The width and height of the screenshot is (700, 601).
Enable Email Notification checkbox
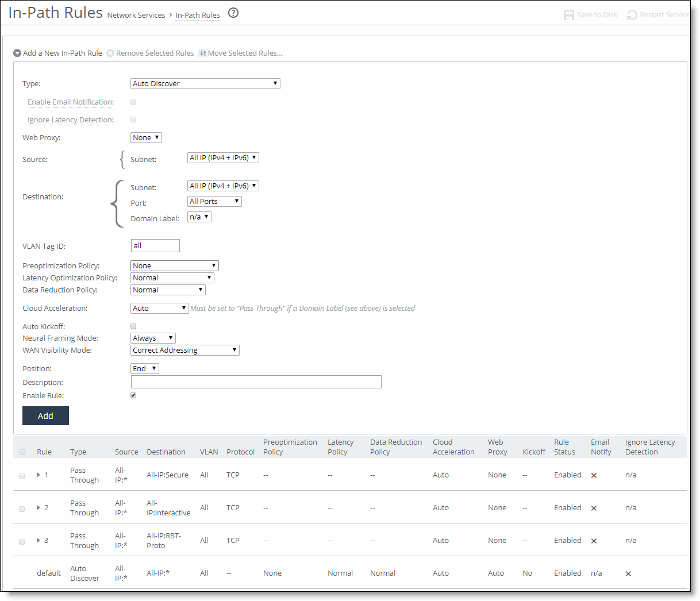133,101
